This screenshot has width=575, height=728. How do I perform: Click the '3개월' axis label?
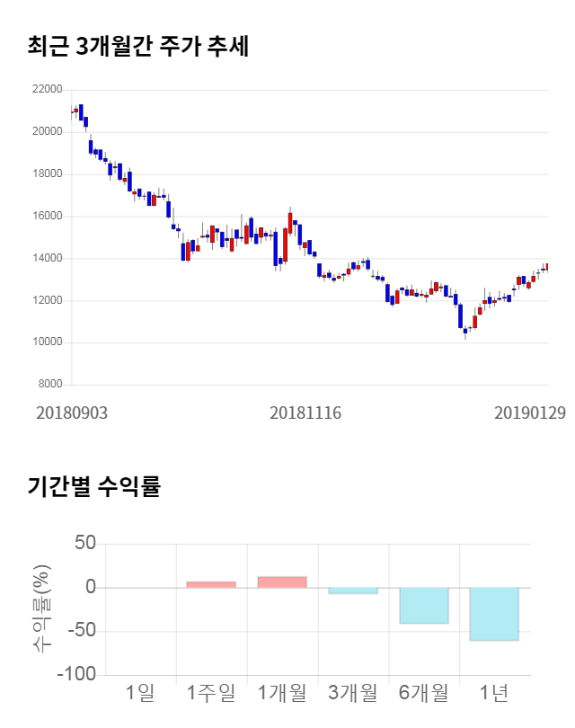pyautogui.click(x=353, y=693)
